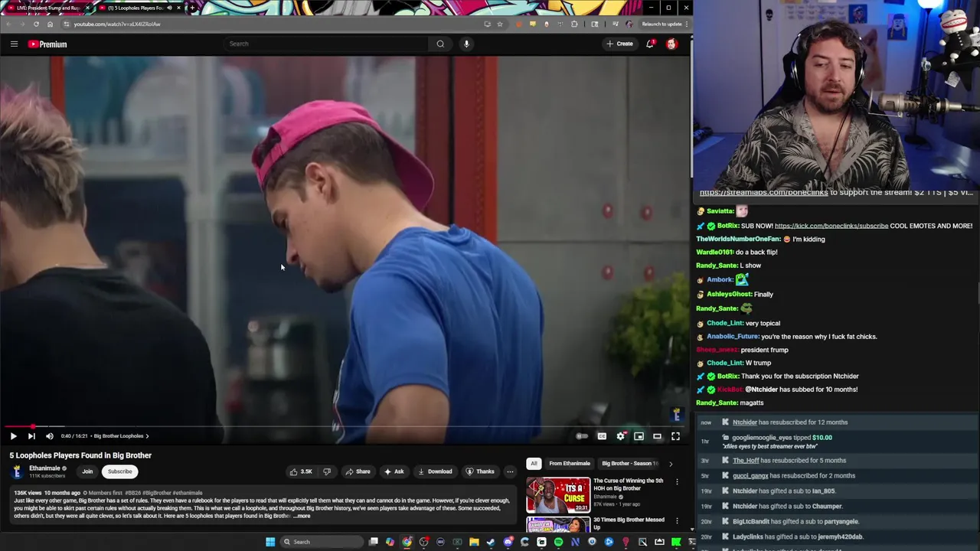Bookmark this page with the star
The height and width of the screenshot is (551, 980).
[500, 24]
